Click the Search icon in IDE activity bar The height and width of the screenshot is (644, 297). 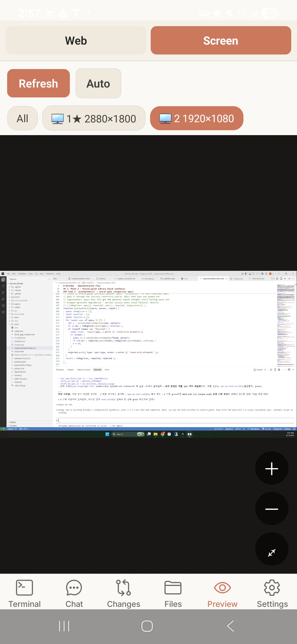click(x=3, y=286)
